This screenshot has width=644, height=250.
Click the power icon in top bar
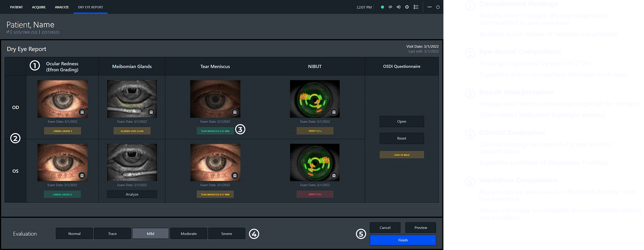click(438, 7)
